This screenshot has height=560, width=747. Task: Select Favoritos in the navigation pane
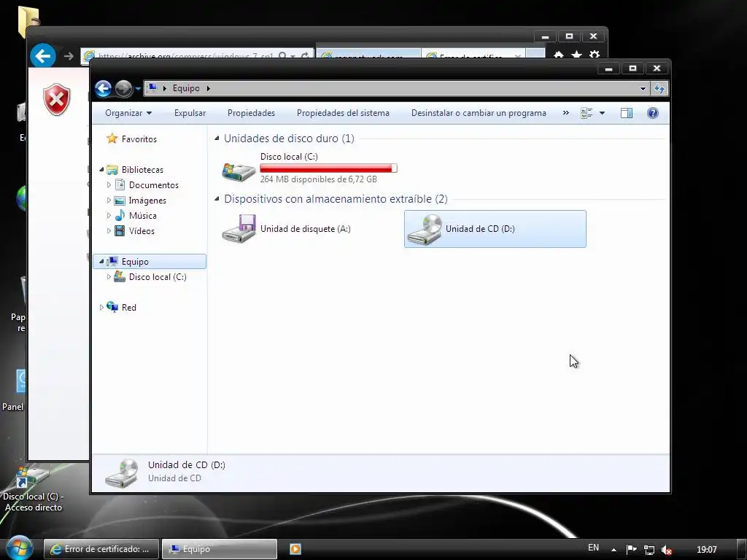point(139,139)
